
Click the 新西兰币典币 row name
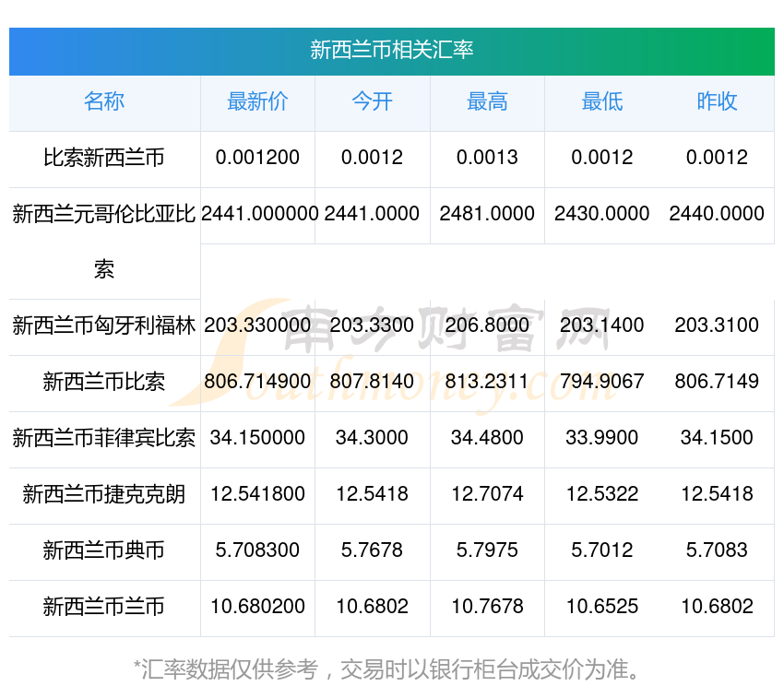pos(104,550)
